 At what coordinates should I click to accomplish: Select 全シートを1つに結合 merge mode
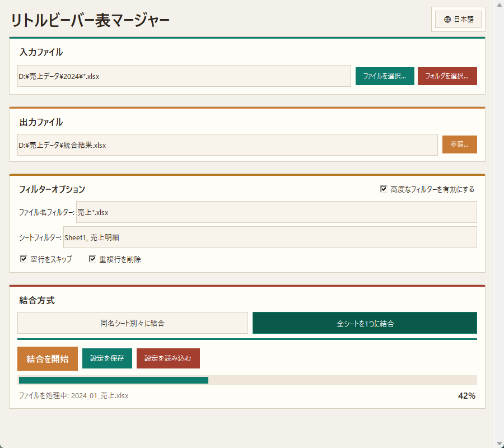[365, 323]
